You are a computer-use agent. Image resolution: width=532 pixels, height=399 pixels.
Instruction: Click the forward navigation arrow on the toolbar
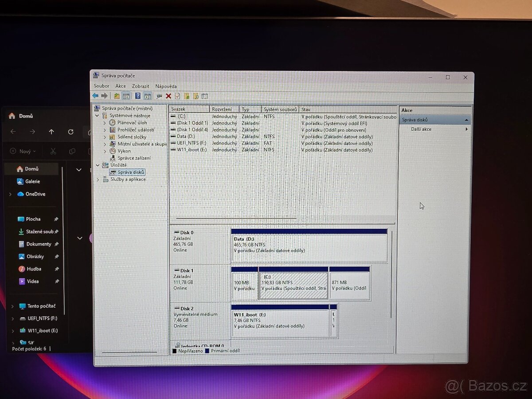[x=104, y=96]
